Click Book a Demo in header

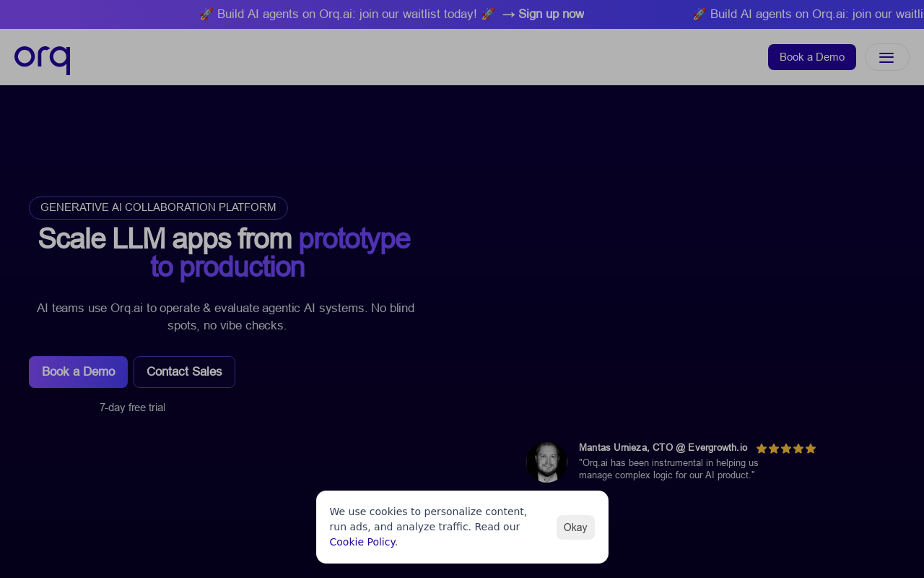coord(811,57)
